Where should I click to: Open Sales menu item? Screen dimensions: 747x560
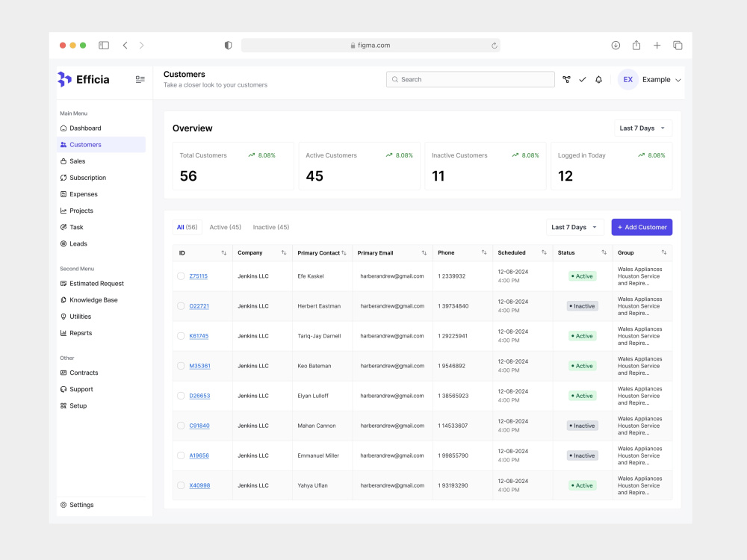click(x=101, y=161)
